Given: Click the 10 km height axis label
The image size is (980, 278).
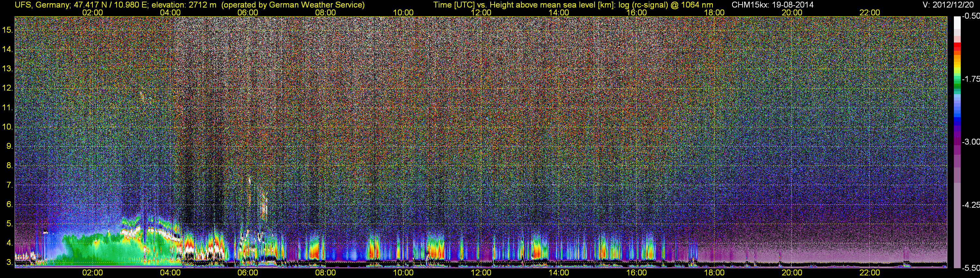Looking at the screenshot, I should (8, 127).
